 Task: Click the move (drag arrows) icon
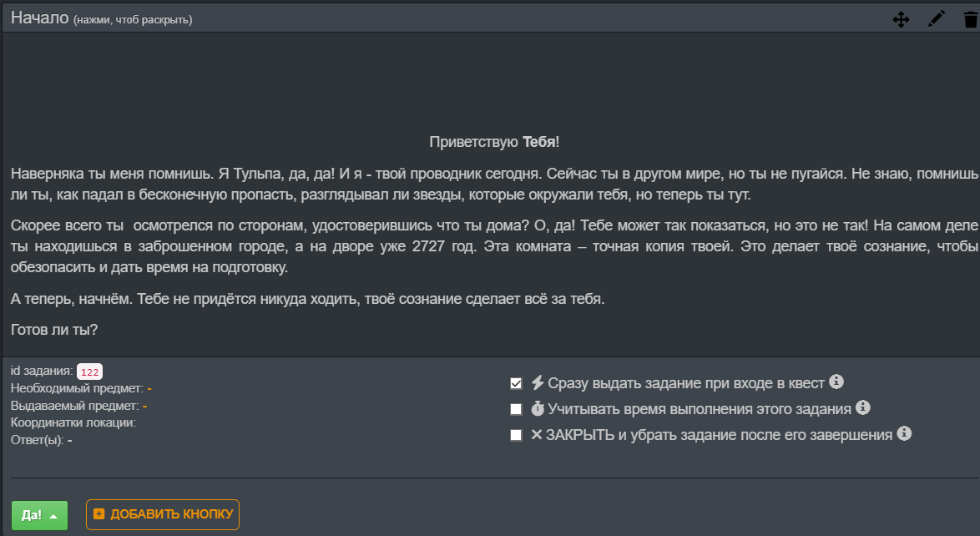901,19
